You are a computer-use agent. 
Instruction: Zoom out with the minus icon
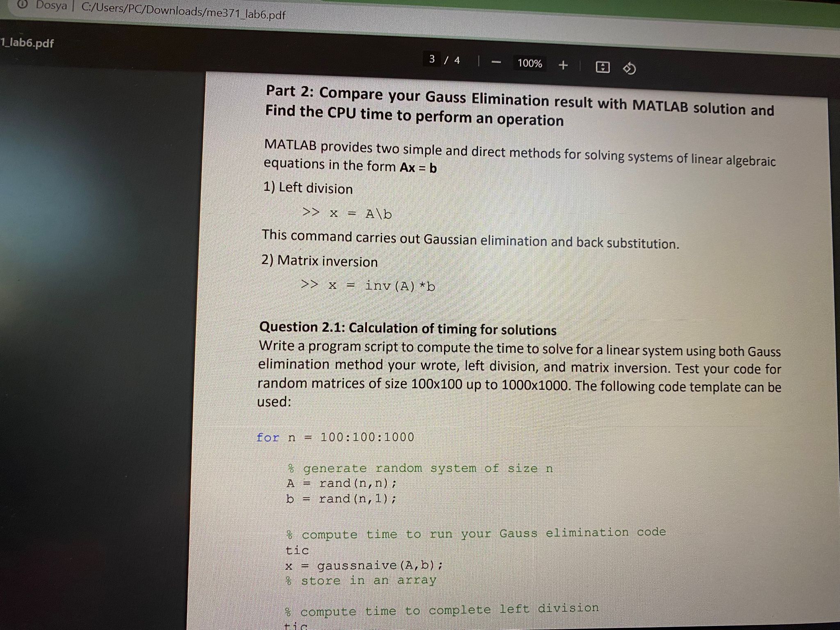[x=496, y=62]
